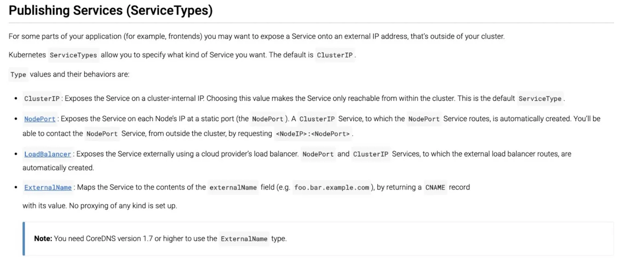Click the <NodeIP>:<NodePort> code snippet
644x265 pixels.
312,134
